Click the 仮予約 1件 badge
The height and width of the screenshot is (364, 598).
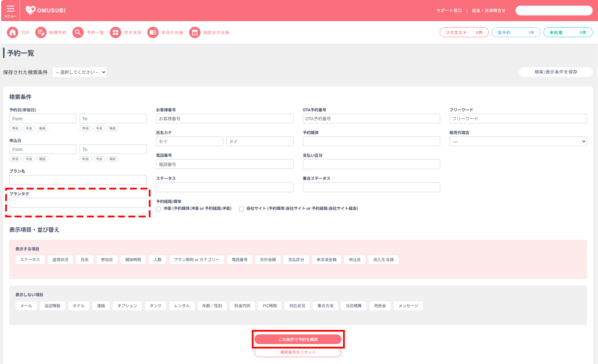[x=516, y=32]
